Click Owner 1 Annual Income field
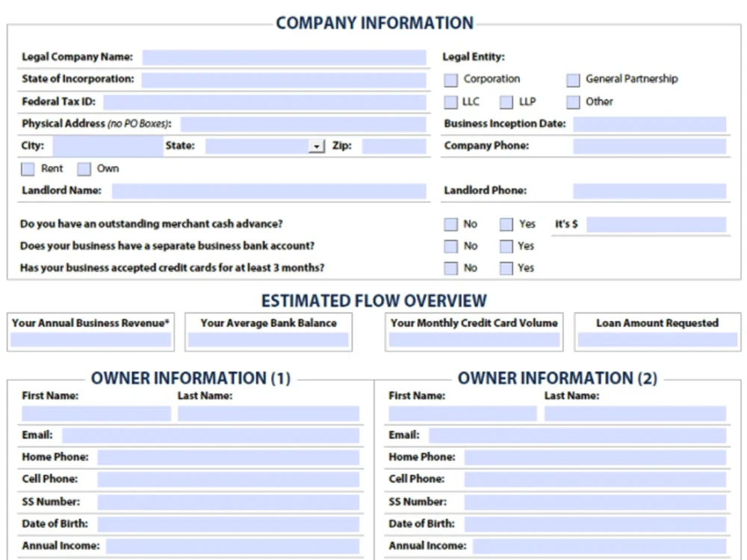Viewport: 747px width, 560px height. 233,547
